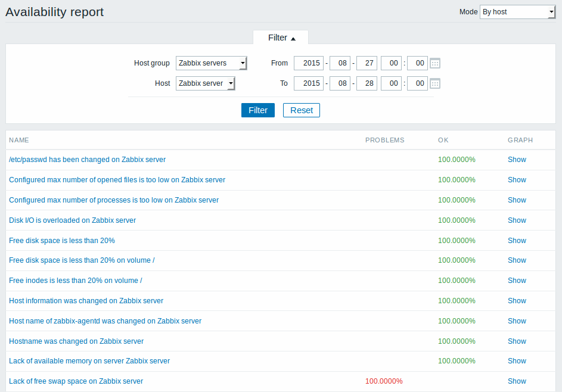The height and width of the screenshot is (392, 562).
Task: Click the 100.0000% problems value for swap space
Action: point(384,381)
